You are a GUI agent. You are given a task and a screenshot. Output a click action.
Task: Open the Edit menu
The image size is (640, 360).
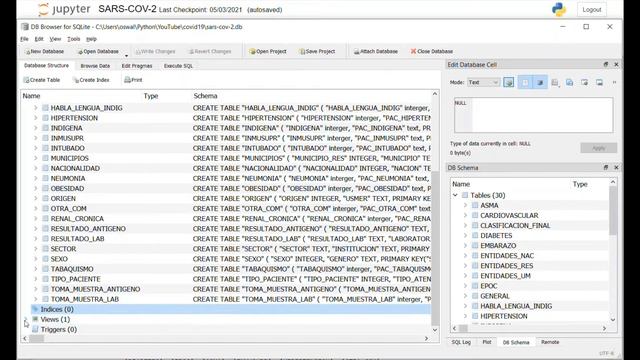[x=39, y=39]
